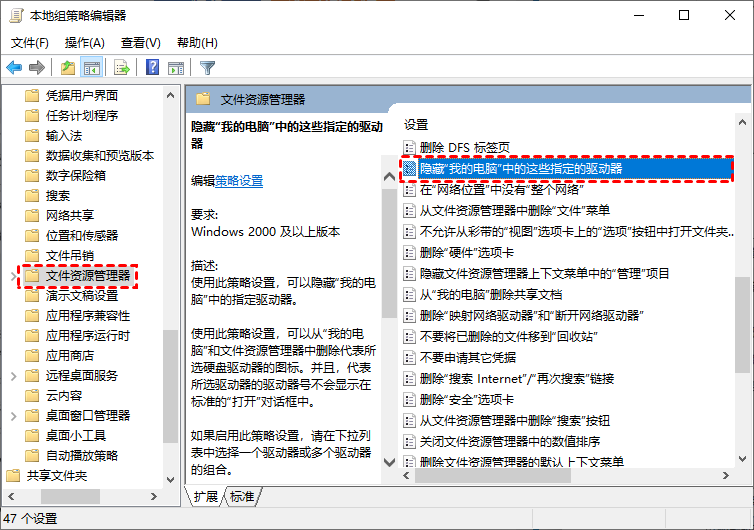
Task: Click the policy icon beside 关闭文件资源管理器中的数值排序
Action: (x=409, y=442)
